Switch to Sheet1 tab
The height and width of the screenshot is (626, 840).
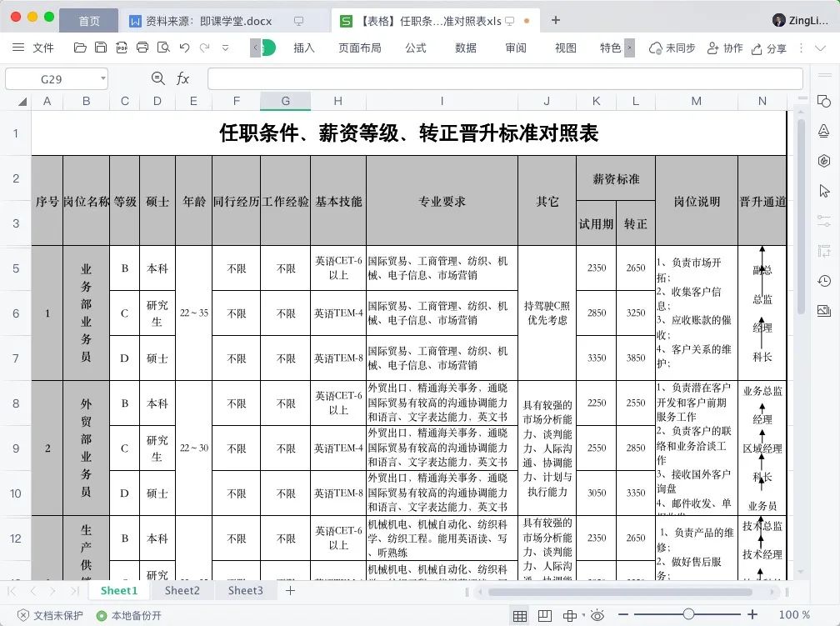point(119,591)
